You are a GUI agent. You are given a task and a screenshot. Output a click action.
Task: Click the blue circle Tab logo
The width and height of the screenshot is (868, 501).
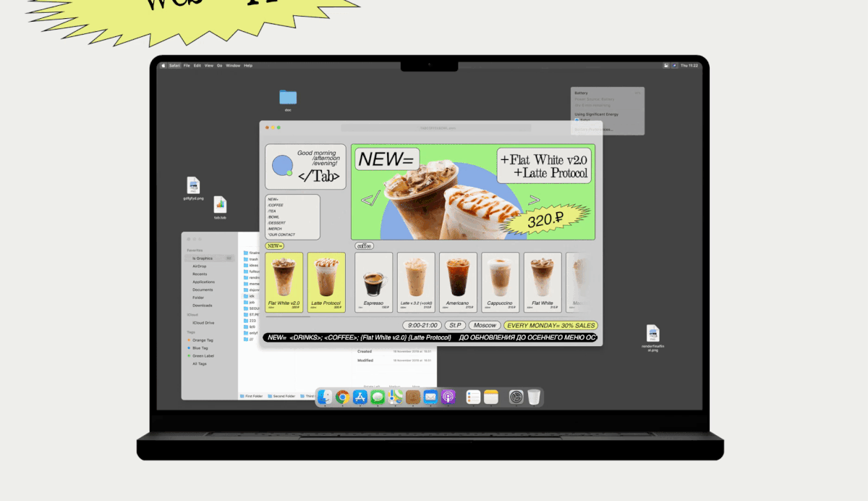point(282,167)
